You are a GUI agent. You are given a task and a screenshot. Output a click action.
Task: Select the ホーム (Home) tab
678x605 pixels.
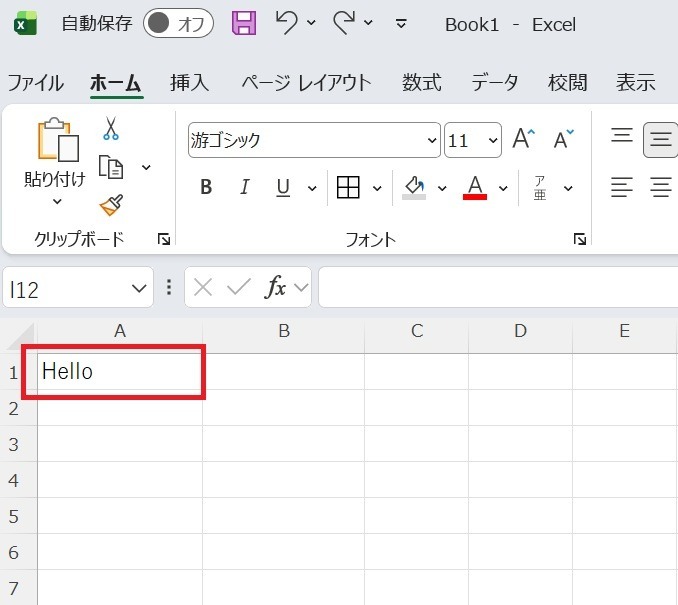tap(116, 83)
